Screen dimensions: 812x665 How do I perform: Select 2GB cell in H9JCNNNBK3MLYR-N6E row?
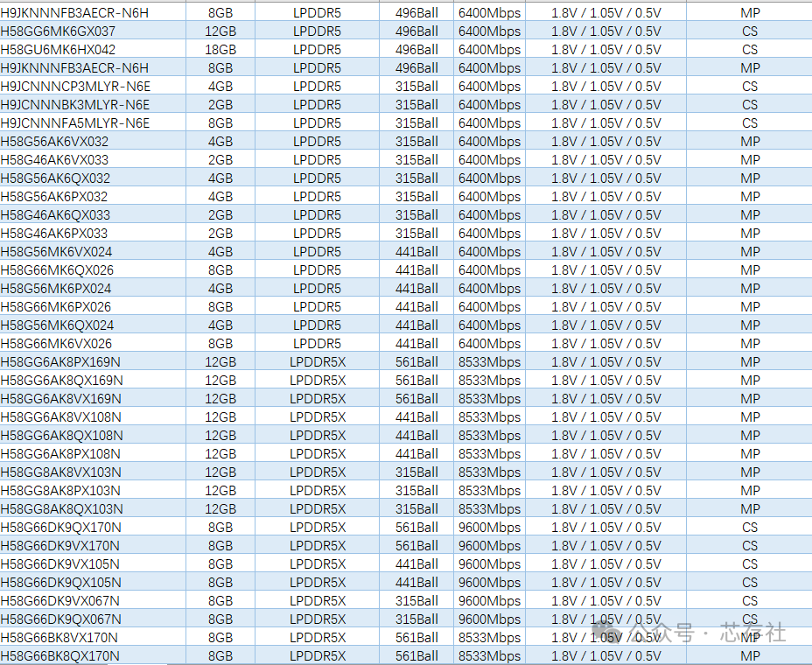click(x=220, y=105)
